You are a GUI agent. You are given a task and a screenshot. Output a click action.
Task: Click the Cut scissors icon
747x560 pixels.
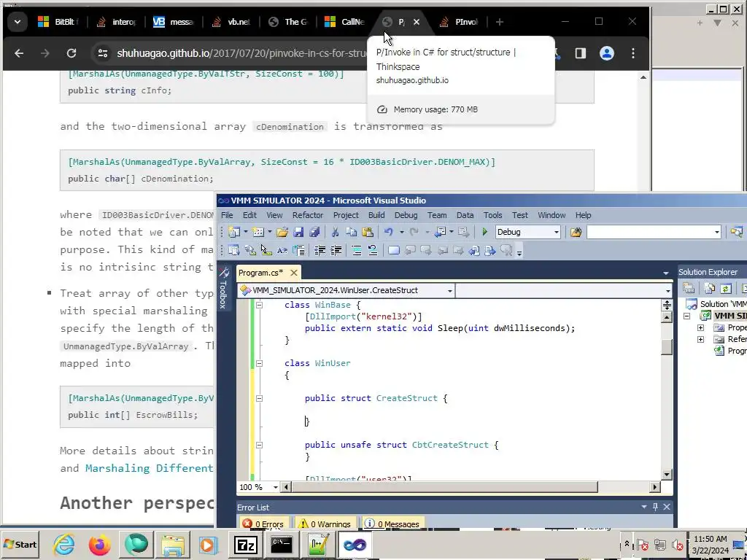pyautogui.click(x=335, y=233)
